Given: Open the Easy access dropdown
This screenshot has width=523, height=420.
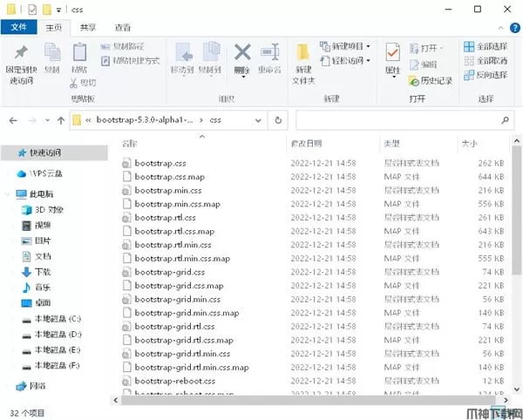Looking at the screenshot, I should [x=345, y=61].
